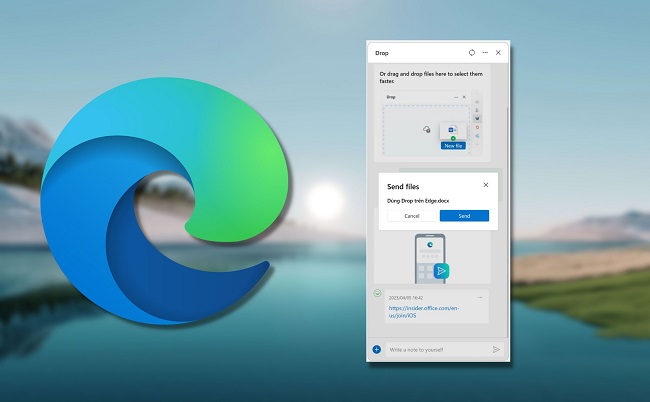Click the 'Drop' panel title
This screenshot has width=650, height=402.
click(382, 52)
